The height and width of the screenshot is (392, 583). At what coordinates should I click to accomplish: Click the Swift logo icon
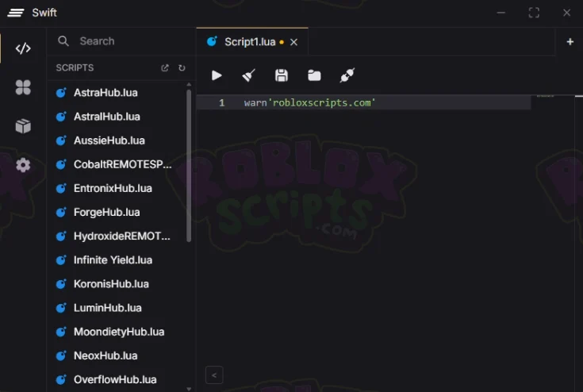pyautogui.click(x=16, y=13)
